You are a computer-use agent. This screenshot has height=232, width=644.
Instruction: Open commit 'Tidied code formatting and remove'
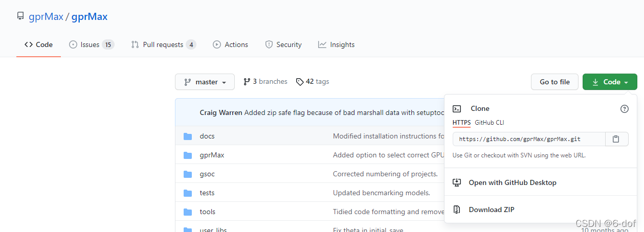(x=389, y=212)
